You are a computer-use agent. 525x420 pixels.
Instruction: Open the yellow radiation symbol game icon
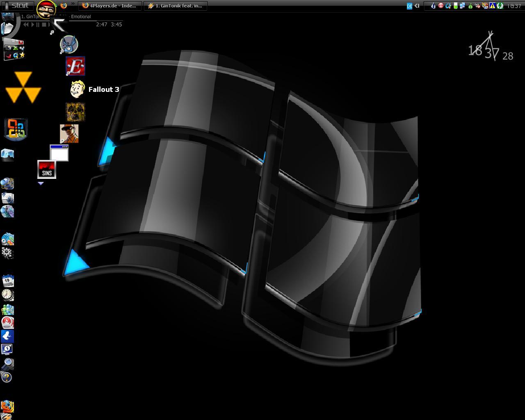click(x=75, y=112)
